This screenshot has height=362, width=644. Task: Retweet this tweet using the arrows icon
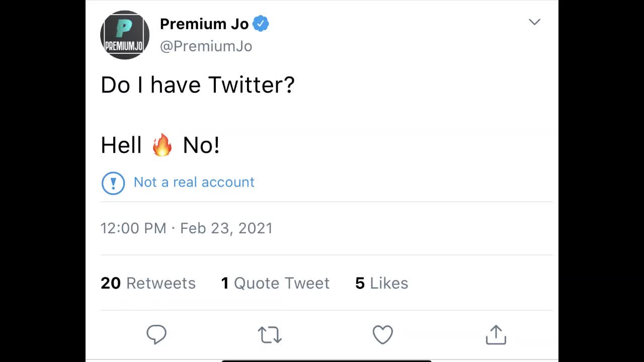click(270, 335)
